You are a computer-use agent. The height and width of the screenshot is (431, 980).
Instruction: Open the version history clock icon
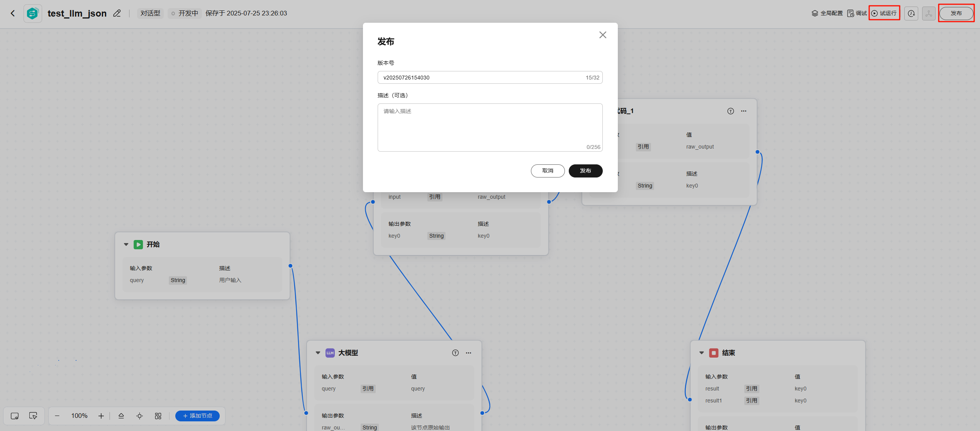[x=911, y=14]
